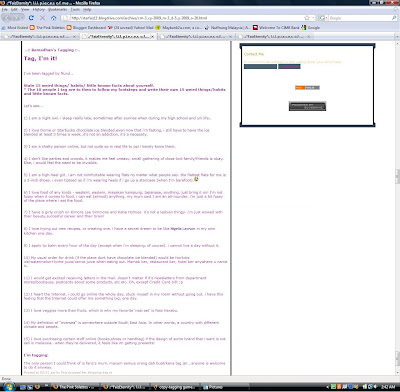Click the Stop loading icon
400x392 pixels.
click(x=42, y=18)
